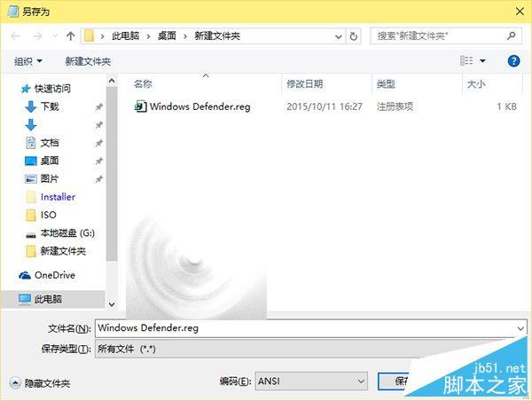Screen dimensions: 532x401
Task: Sort by the 大小 column header
Action: (476, 84)
